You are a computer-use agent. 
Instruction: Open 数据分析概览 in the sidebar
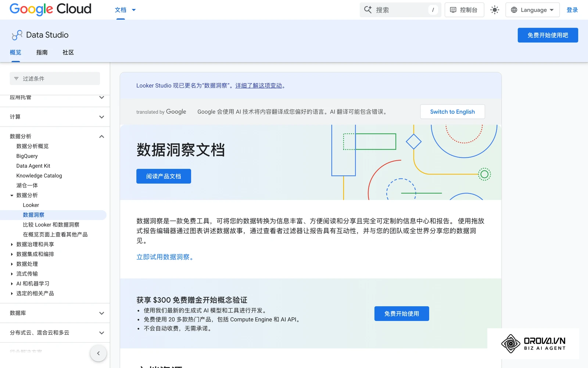32,146
